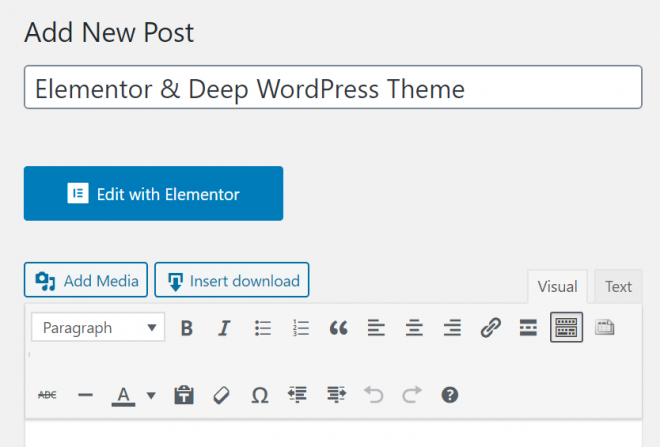
Task: Click the Edit with Elementor button
Action: (x=153, y=194)
